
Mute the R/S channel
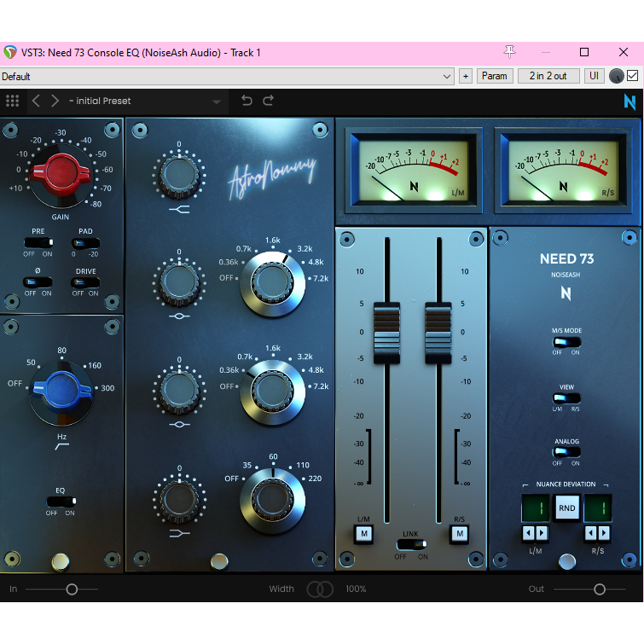click(460, 534)
